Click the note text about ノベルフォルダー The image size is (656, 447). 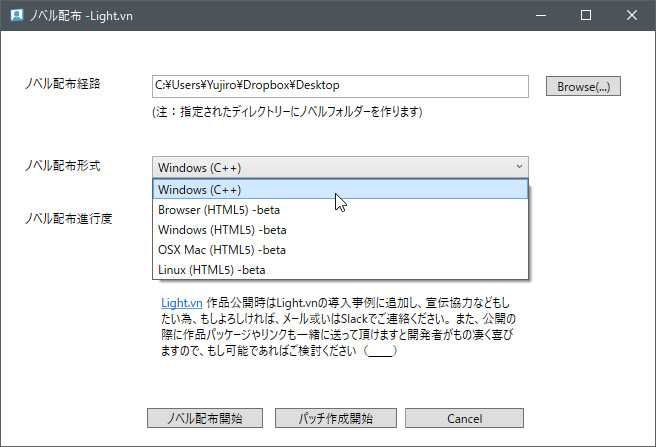coord(287,112)
